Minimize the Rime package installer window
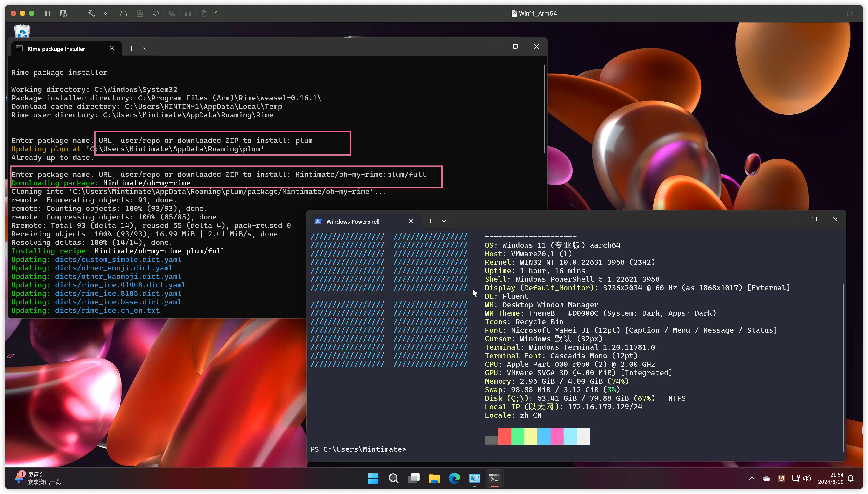Image resolution: width=868 pixels, height=494 pixels. [x=494, y=46]
